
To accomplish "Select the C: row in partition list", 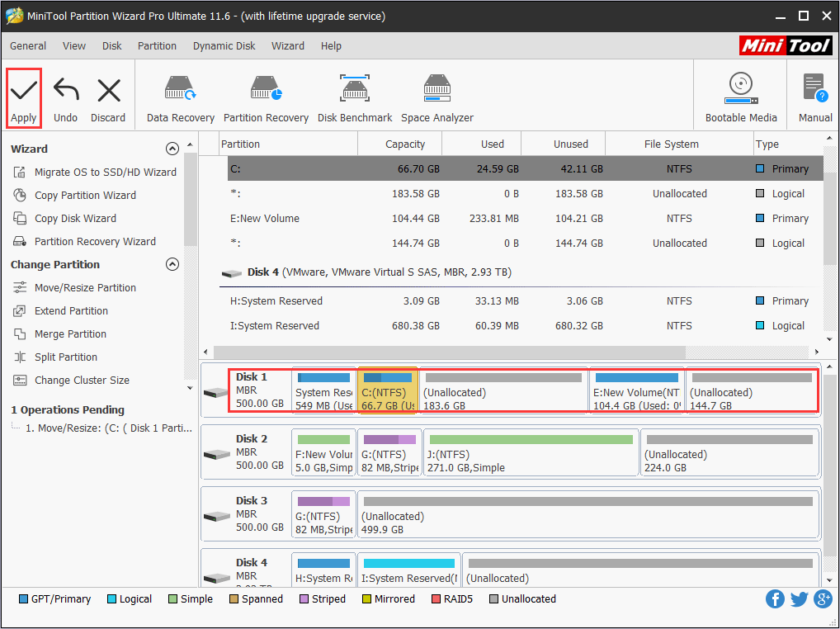I will 525,168.
